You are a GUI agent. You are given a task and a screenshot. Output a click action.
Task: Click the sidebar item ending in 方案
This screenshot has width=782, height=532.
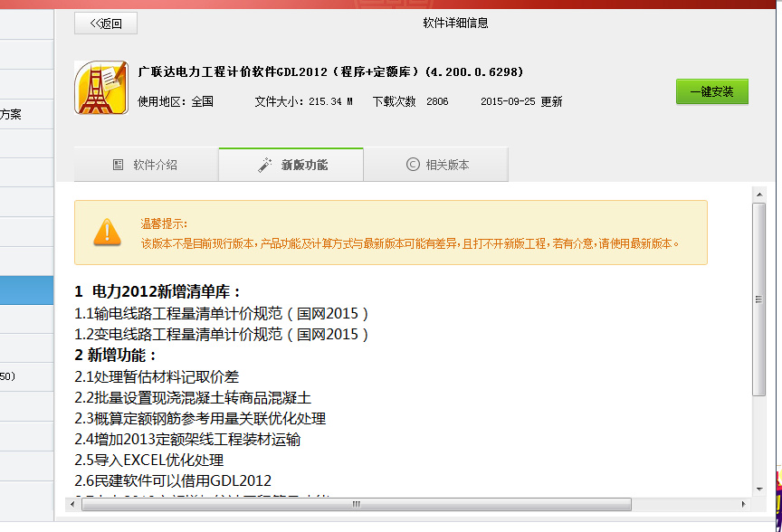pyautogui.click(x=26, y=114)
